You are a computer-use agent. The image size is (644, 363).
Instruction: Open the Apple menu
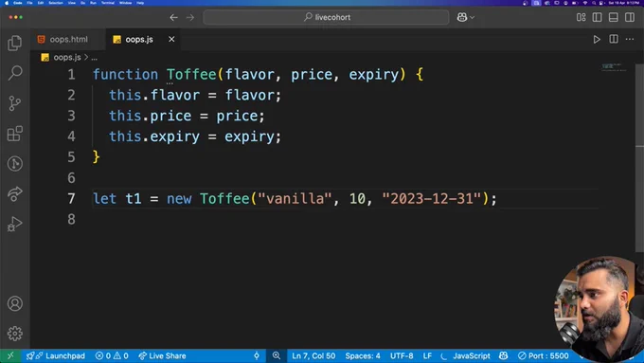click(x=7, y=3)
